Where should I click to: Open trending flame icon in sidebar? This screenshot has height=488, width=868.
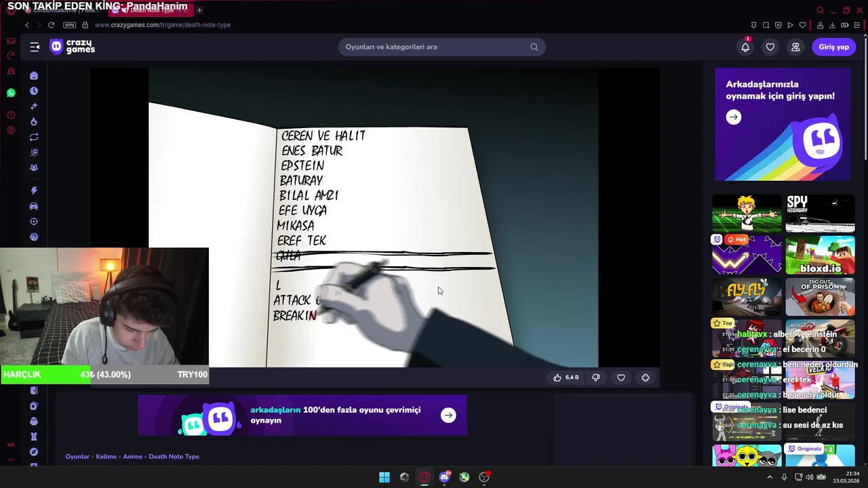coord(34,122)
